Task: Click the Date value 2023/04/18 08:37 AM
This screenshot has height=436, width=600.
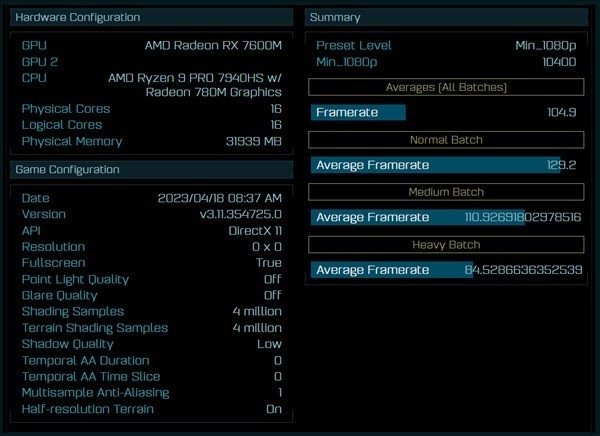Action: click(220, 198)
